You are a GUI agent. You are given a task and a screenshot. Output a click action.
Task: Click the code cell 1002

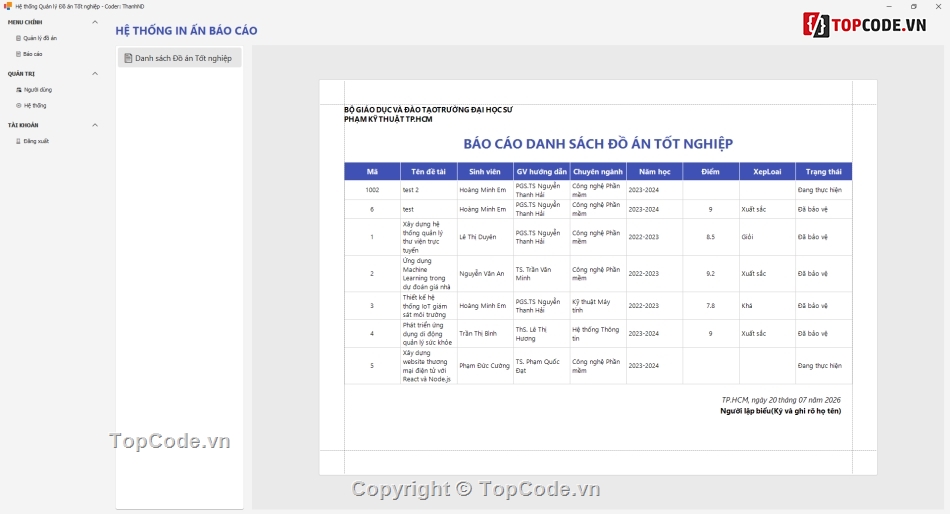(372, 190)
